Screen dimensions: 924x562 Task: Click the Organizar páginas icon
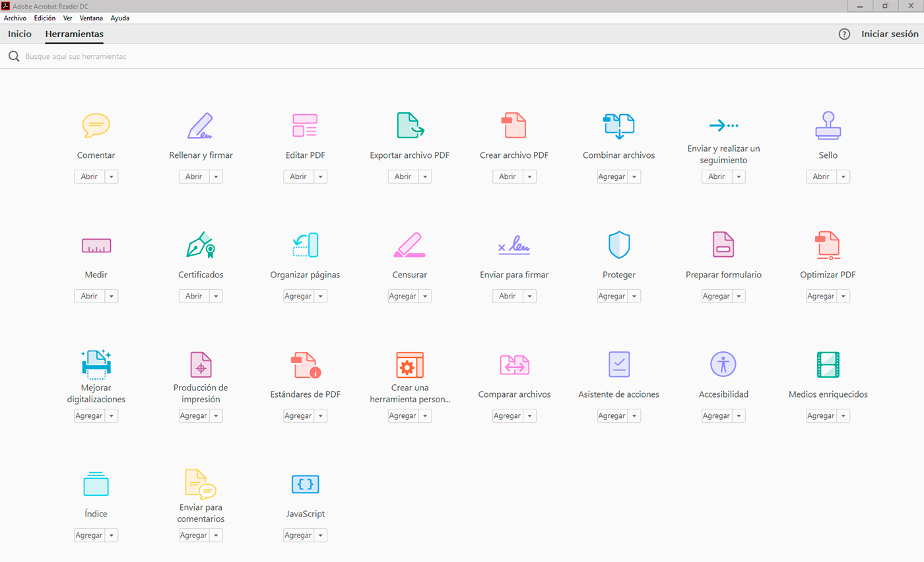point(305,244)
